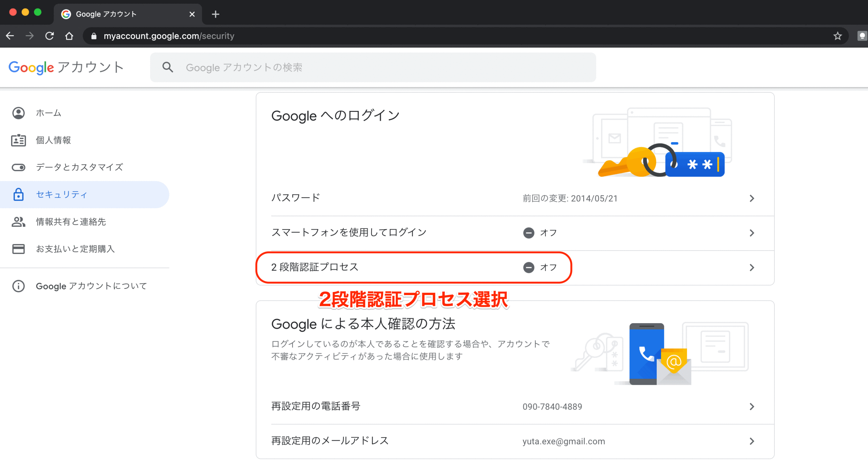
Task: Click the Google による本人確認の方法 heading
Action: (x=363, y=324)
